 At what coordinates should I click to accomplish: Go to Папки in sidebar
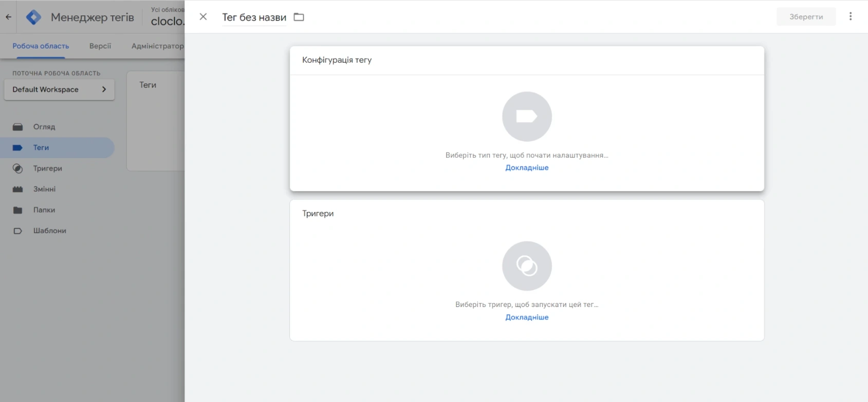coord(44,210)
